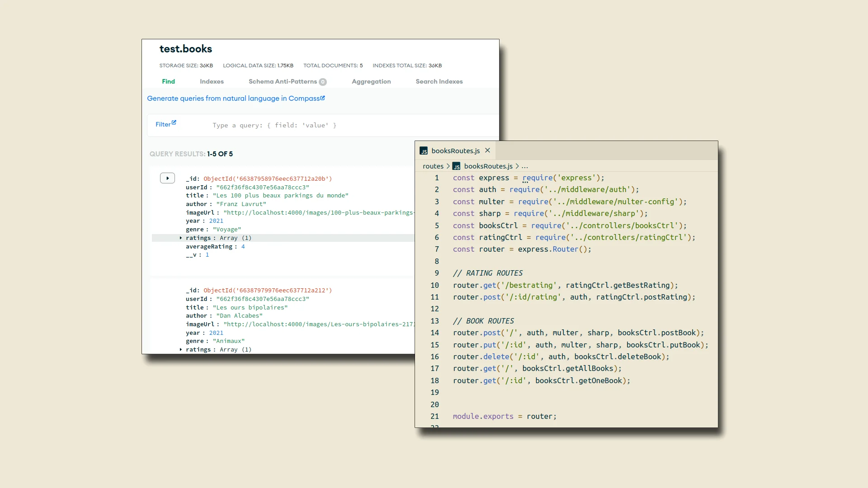Image resolution: width=868 pixels, height=488 pixels.
Task: Open the ellipsis symbol in the breadcrumb bar
Action: (x=524, y=166)
